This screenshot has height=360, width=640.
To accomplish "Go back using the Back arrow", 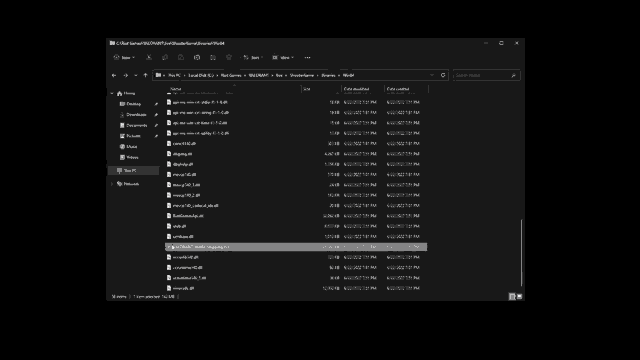I will 114,76.
